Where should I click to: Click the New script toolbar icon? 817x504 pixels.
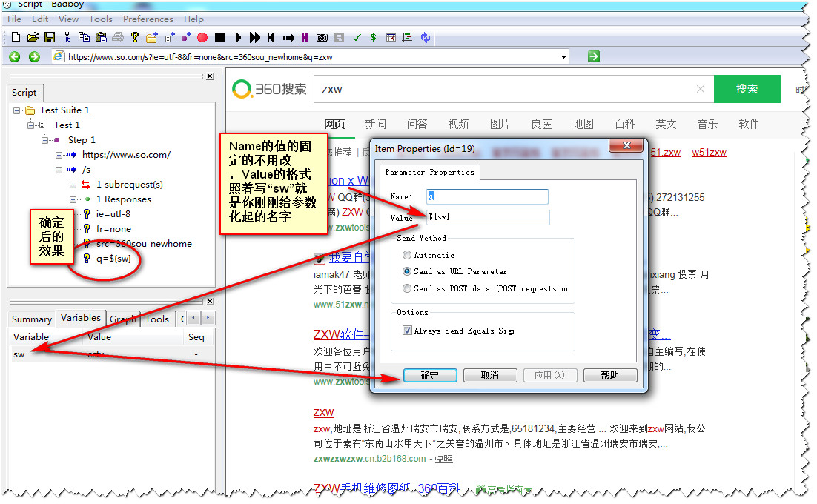[16, 37]
